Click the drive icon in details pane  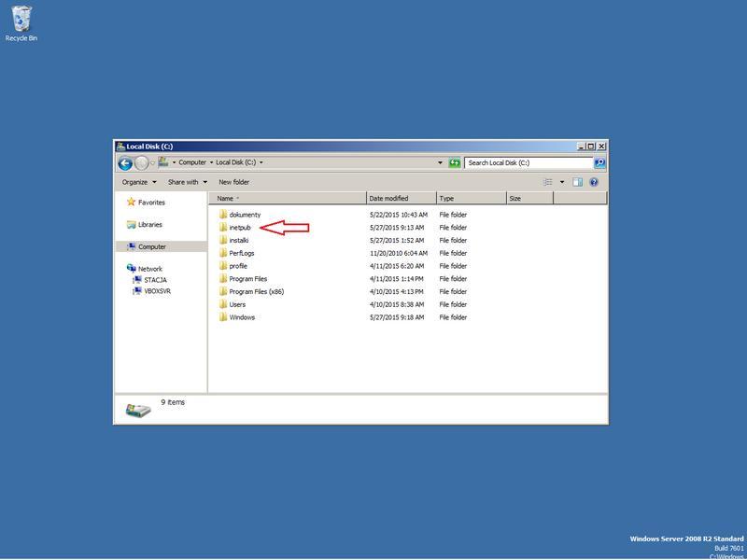click(138, 409)
